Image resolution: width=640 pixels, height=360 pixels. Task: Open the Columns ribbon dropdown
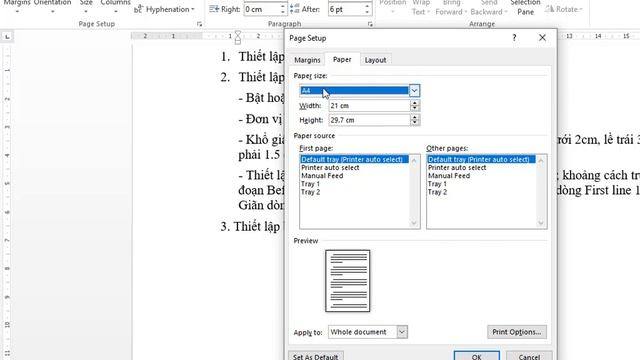pos(116,6)
